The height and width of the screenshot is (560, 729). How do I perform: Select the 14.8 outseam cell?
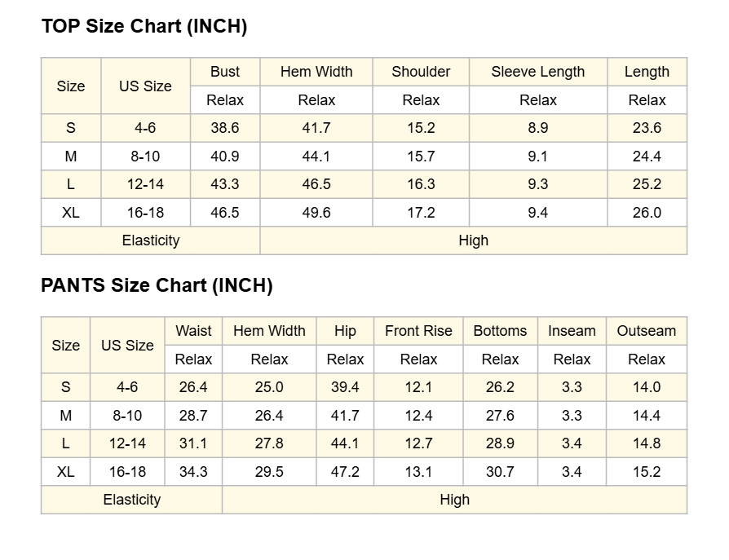[x=647, y=443]
